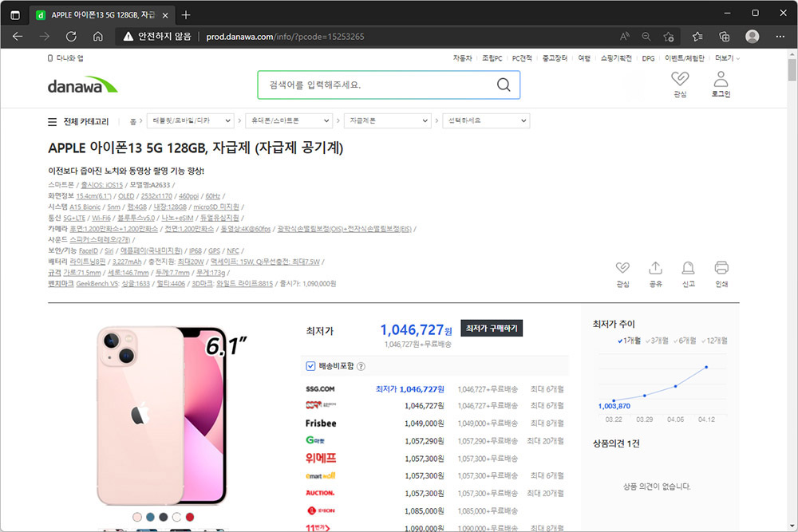The image size is (798, 532).
Task: Select 12개월 price trend period
Action: 714,341
